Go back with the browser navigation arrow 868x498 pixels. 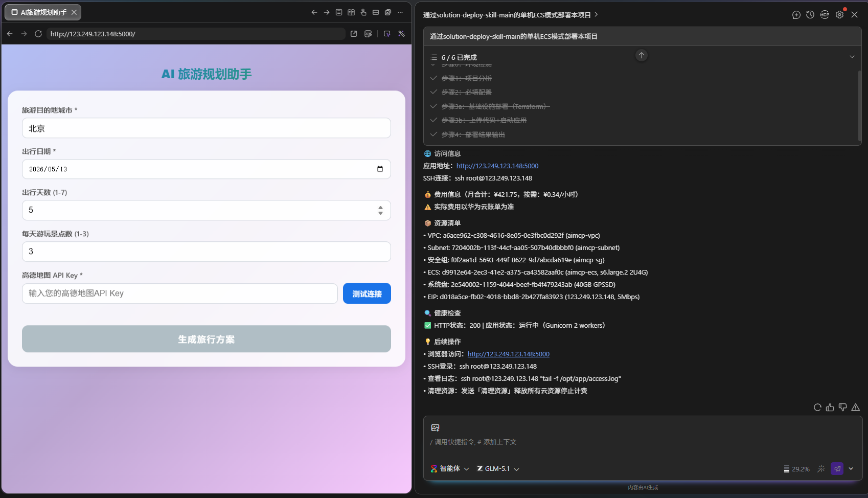[10, 34]
